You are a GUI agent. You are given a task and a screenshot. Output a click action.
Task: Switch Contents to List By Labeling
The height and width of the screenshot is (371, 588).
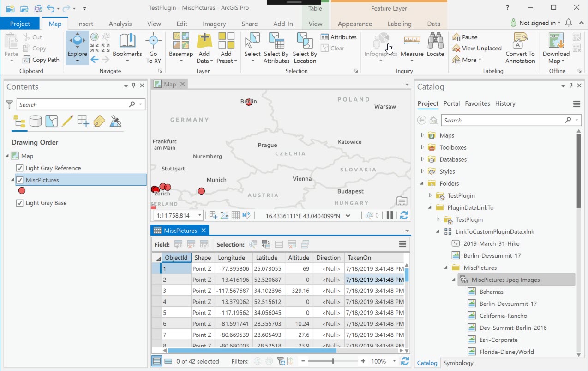coord(99,121)
